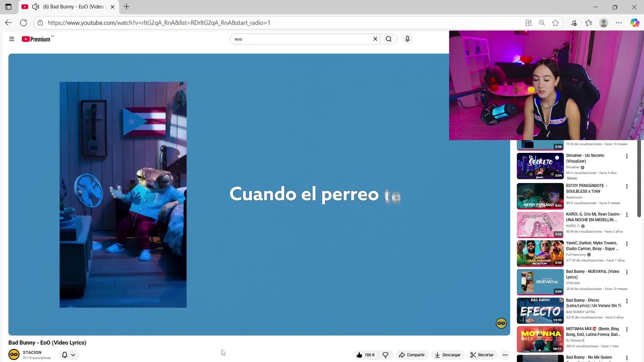The image size is (644, 362).
Task: Open Bad Bunny - NUEVAYoL title link
Action: (x=593, y=274)
